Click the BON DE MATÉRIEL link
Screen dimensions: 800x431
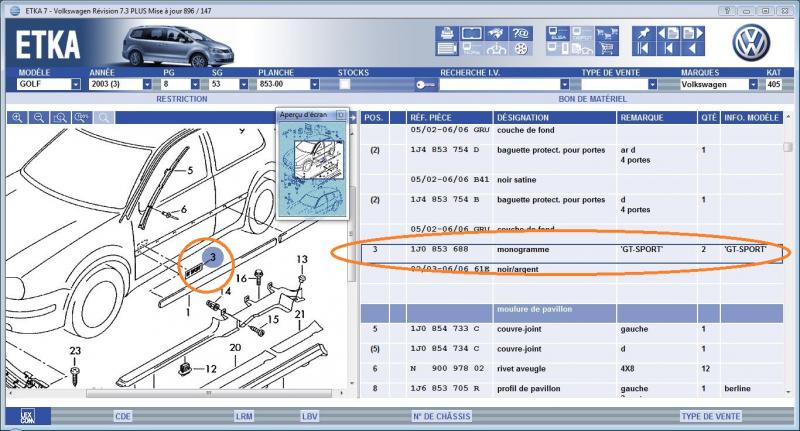[592, 99]
